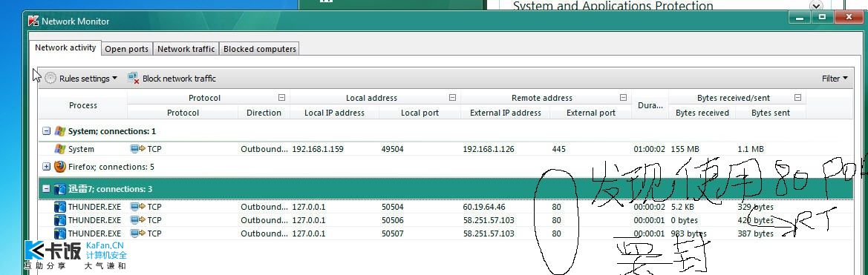The image size is (868, 275).
Task: Open the Filter dropdown
Action: (x=835, y=79)
